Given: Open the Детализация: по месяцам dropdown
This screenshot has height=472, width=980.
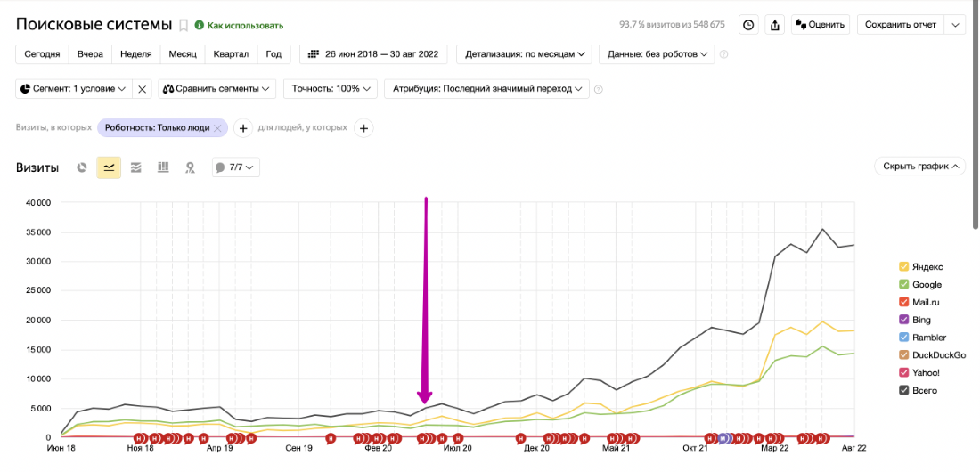Looking at the screenshot, I should (524, 54).
